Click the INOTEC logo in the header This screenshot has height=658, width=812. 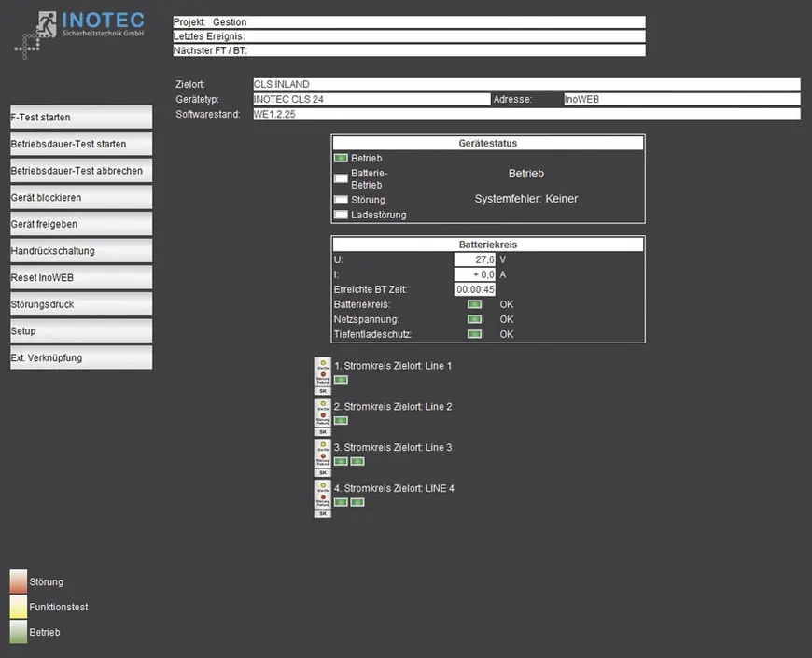(x=79, y=33)
